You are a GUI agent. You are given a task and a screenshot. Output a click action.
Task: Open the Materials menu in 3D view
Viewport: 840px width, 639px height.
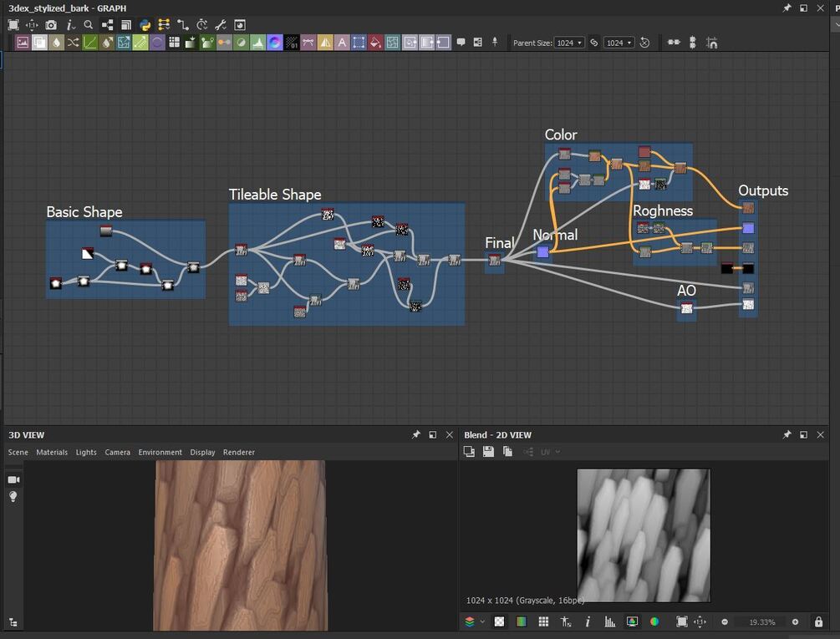click(x=52, y=452)
